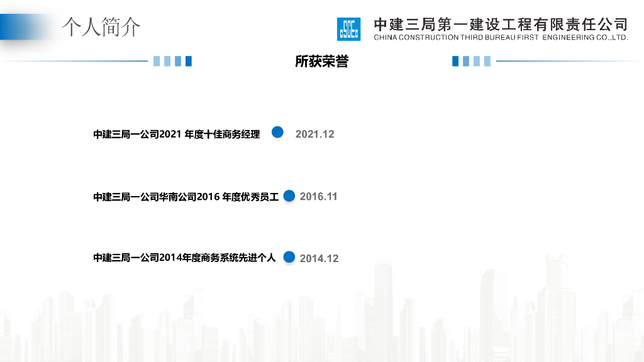Select the date 2021.12
The height and width of the screenshot is (362, 644).
pos(315,134)
